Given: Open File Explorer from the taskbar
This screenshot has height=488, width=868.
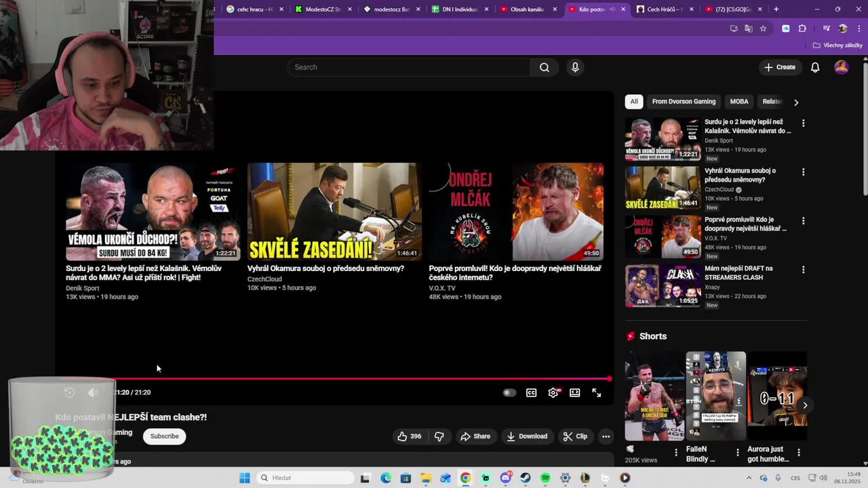Looking at the screenshot, I should click(425, 478).
